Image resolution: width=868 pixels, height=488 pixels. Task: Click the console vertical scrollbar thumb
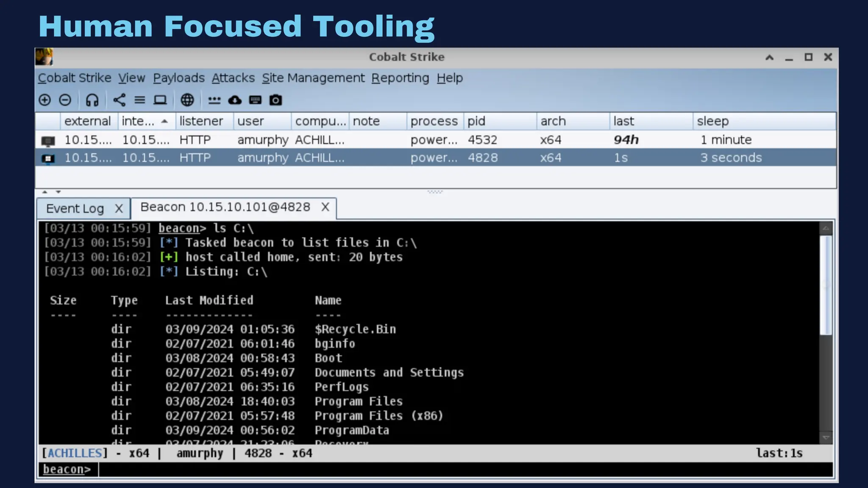(x=826, y=286)
